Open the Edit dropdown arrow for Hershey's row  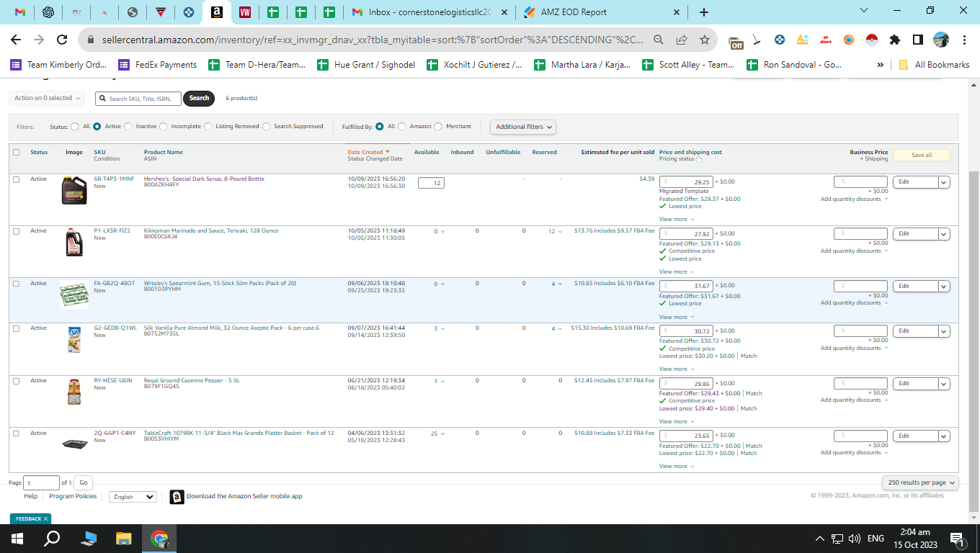click(x=944, y=182)
